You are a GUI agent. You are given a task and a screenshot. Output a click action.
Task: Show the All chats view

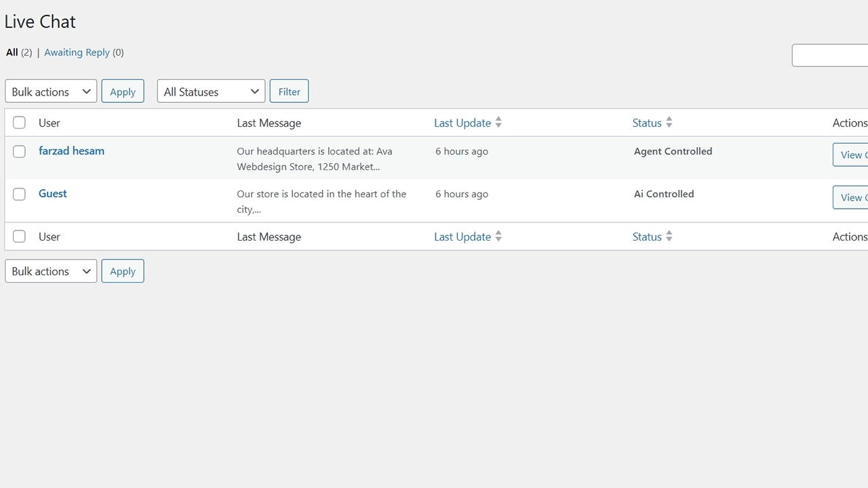click(x=12, y=52)
